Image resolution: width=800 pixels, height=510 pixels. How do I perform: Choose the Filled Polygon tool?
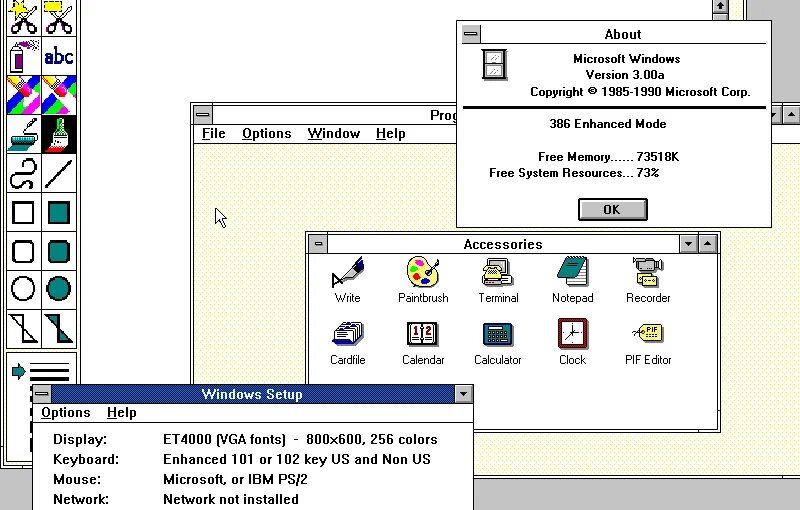click(x=59, y=328)
